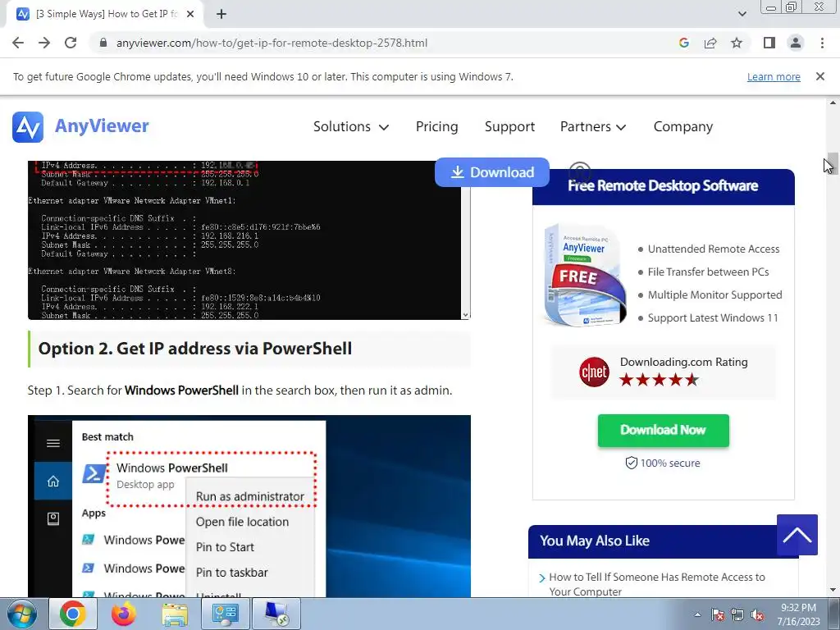Launch Firefox from the taskbar
840x630 pixels.
pyautogui.click(x=124, y=614)
